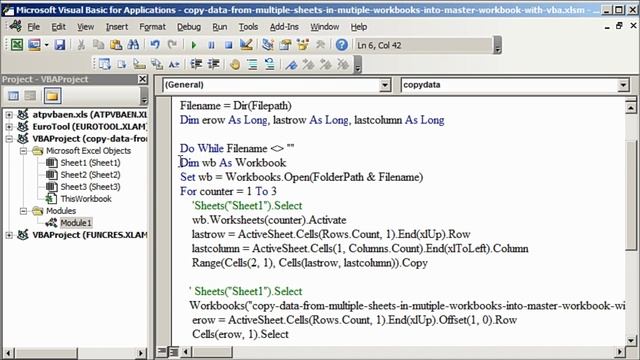Select ThisWorkbook in the project tree
Viewport: 640px width, 360px height.
(x=86, y=199)
